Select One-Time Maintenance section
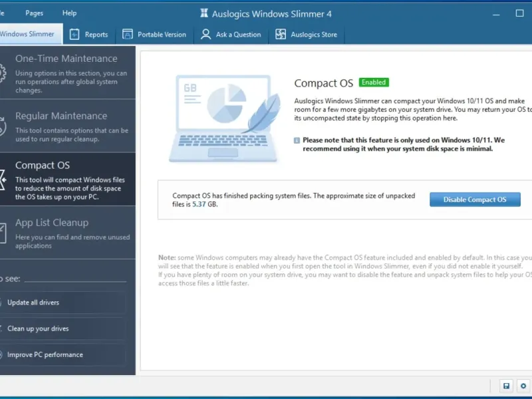The width and height of the screenshot is (532, 399). [68, 72]
